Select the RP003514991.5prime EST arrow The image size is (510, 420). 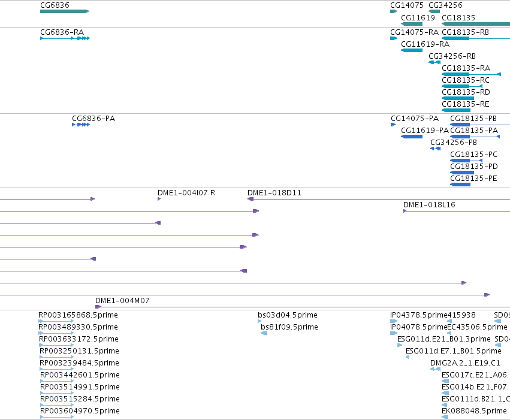click(58, 394)
